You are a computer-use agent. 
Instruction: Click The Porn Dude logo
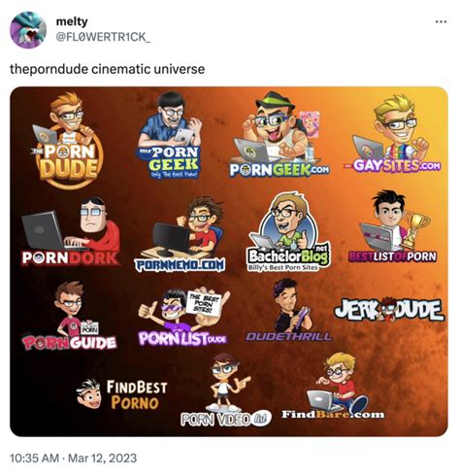[67, 140]
